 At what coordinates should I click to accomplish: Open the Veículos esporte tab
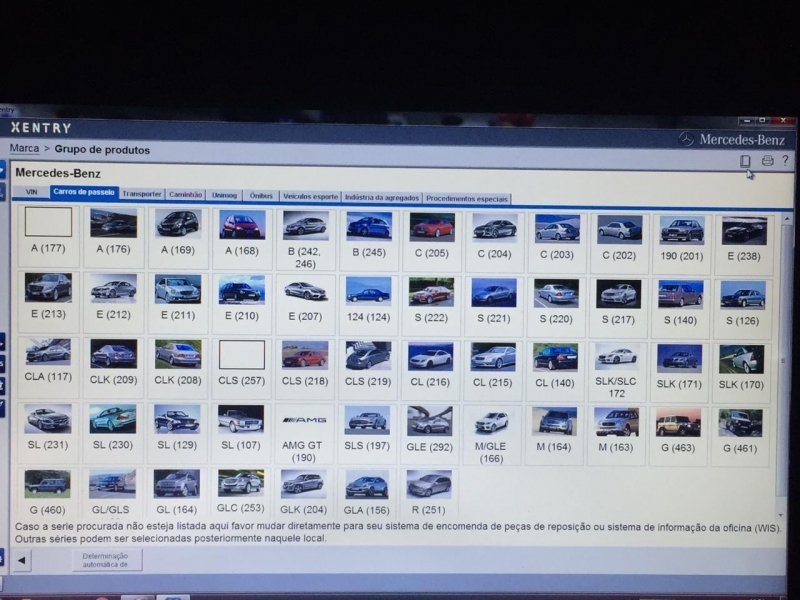(310, 197)
